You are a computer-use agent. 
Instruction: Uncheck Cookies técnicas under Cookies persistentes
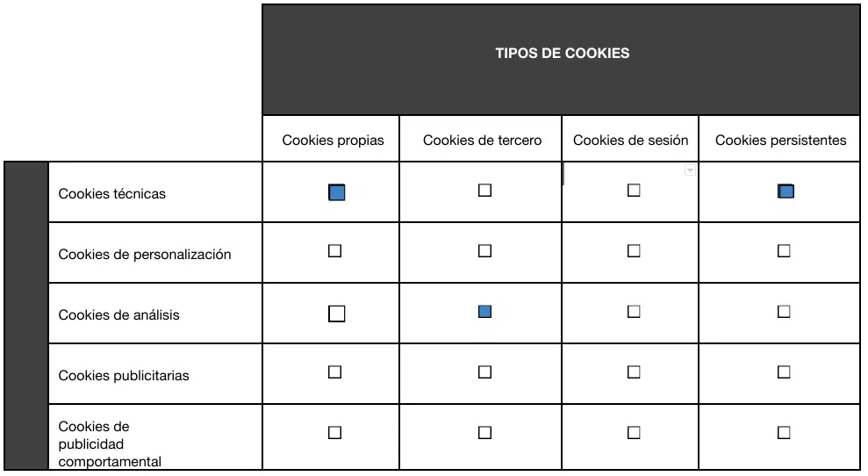[786, 191]
